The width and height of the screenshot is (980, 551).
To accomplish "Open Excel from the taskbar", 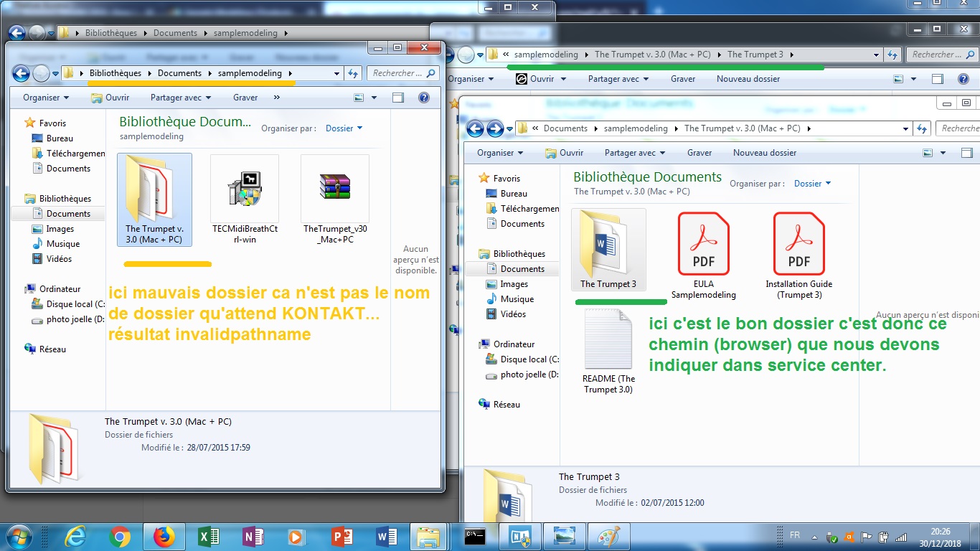I will click(209, 537).
